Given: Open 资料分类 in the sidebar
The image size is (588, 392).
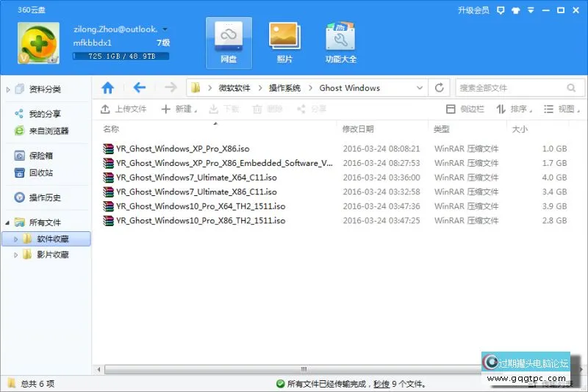Looking at the screenshot, I should [45, 89].
